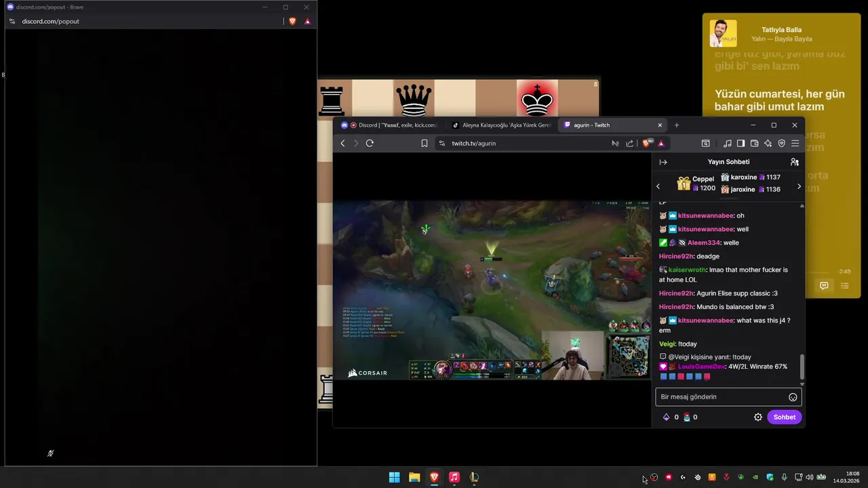This screenshot has height=488, width=868.
Task: Open Windows Security tray icon
Action: pos(770,477)
